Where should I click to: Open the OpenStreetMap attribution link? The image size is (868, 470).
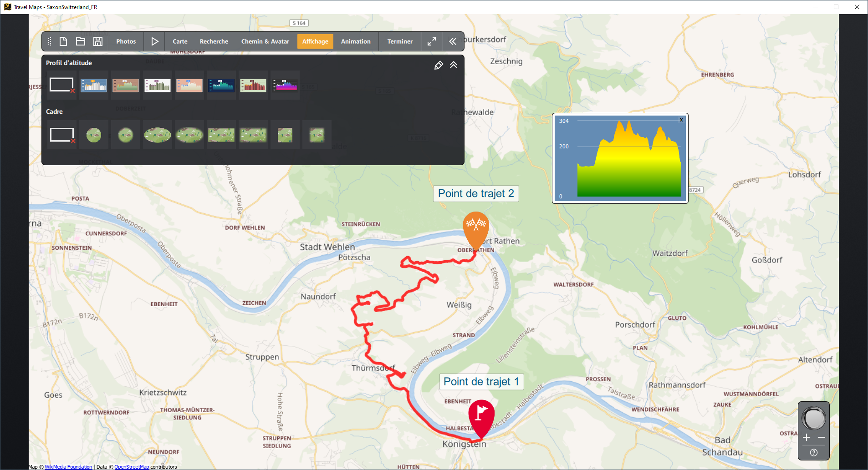pyautogui.click(x=132, y=467)
